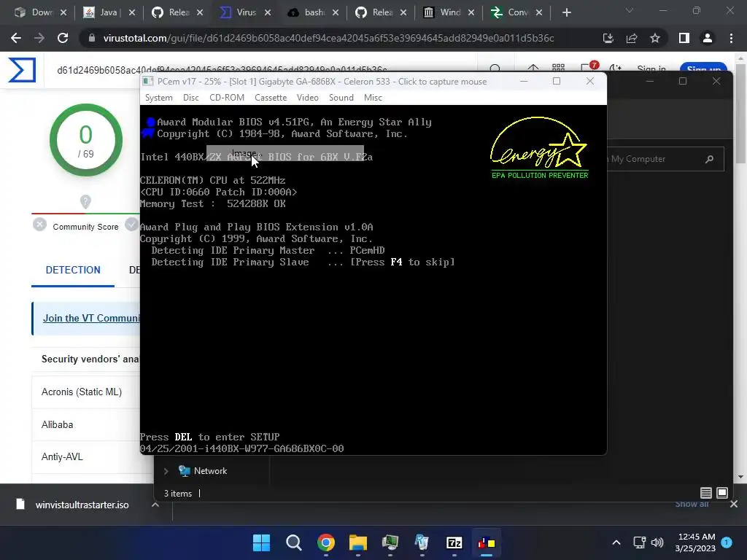Switch to the first GitHub Relea tab
The image size is (747, 560).
pyautogui.click(x=179, y=12)
